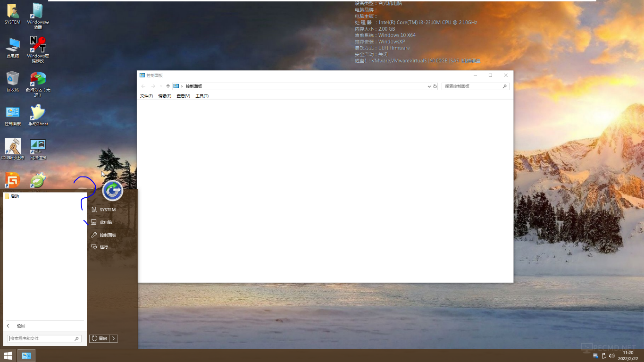The width and height of the screenshot is (644, 362).
Task: Launch 傲梅分区 (无损) desktop shortcut
Action: point(38,84)
